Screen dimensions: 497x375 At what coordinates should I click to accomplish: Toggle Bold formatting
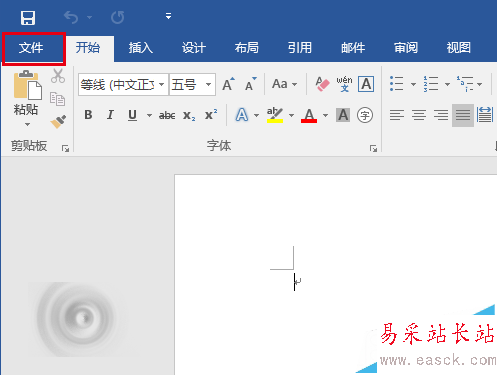point(88,115)
